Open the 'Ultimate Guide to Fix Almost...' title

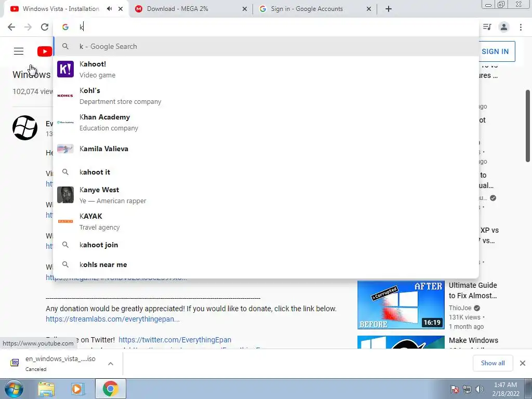473,290
